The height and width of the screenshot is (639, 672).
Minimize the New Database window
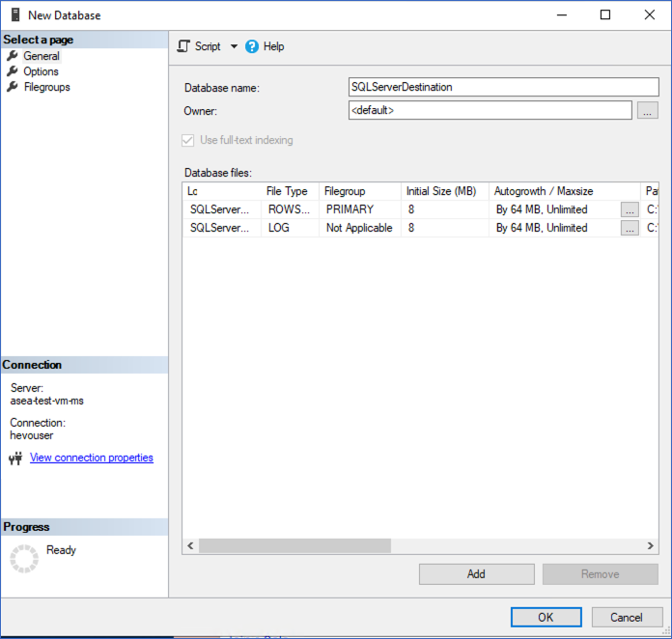562,15
